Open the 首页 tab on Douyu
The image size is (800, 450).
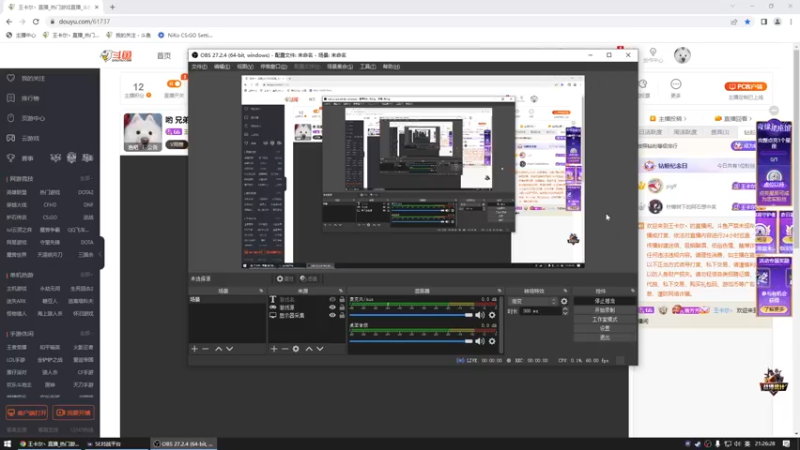point(164,56)
